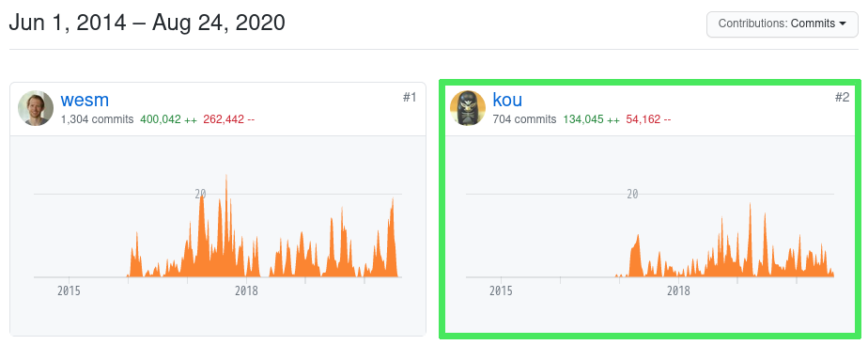Select kou's 134,045 additions count
Image resolution: width=868 pixels, height=345 pixels.
tap(591, 119)
